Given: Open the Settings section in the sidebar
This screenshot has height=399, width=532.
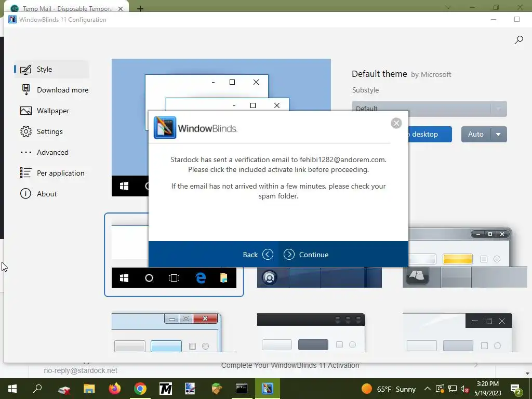Looking at the screenshot, I should coord(51,131).
